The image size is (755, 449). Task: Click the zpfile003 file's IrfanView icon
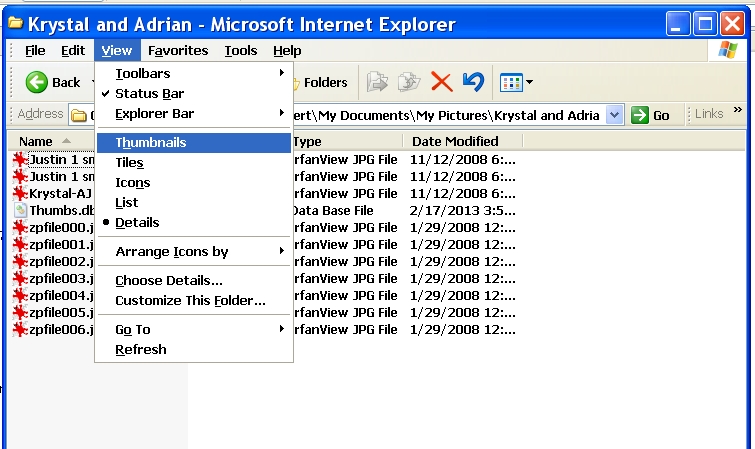coord(20,278)
